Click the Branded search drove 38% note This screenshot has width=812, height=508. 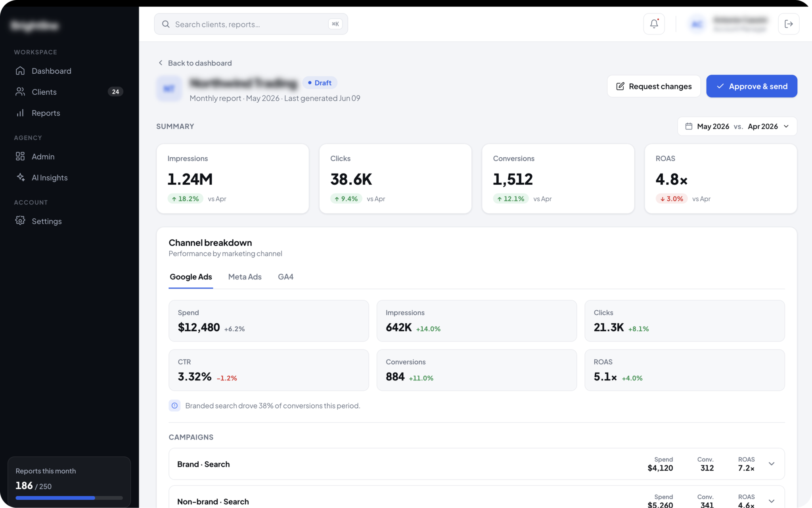[272, 405]
